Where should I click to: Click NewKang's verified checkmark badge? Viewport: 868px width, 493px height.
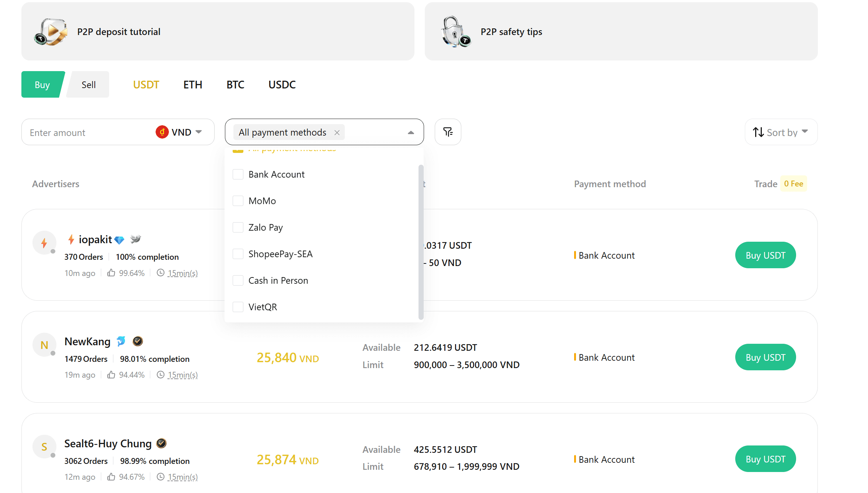138,341
